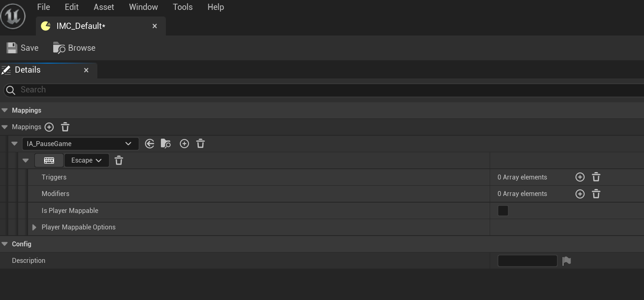The height and width of the screenshot is (300, 644).
Task: Click the add mapping plus icon beside Mappings
Action: (x=49, y=127)
